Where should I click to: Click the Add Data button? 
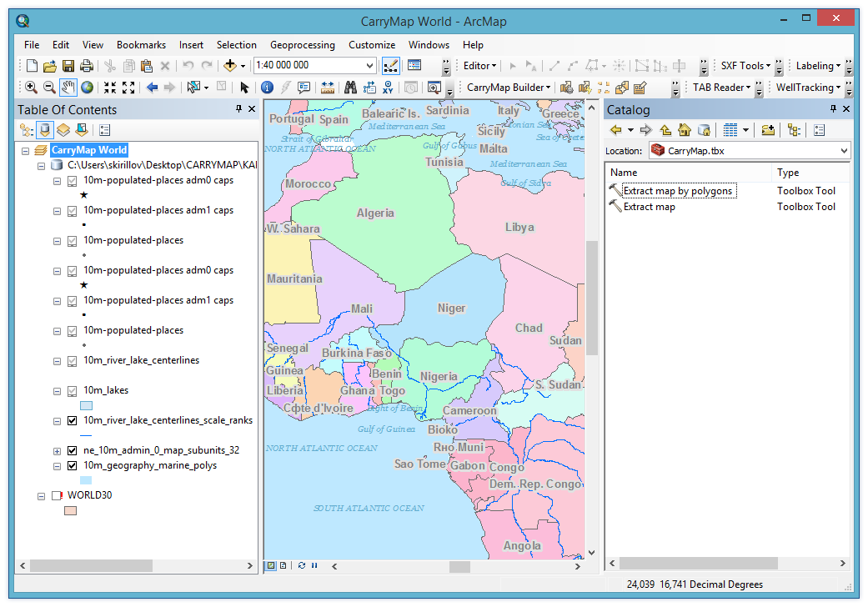230,66
